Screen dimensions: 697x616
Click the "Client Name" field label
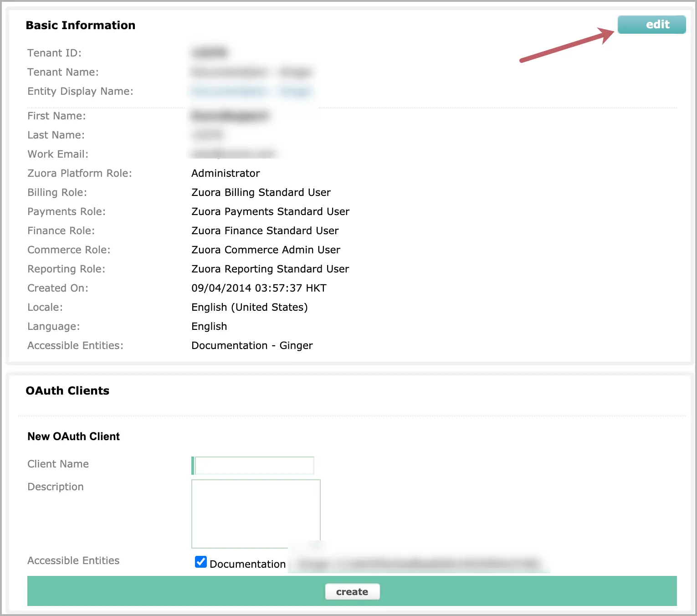tap(58, 464)
